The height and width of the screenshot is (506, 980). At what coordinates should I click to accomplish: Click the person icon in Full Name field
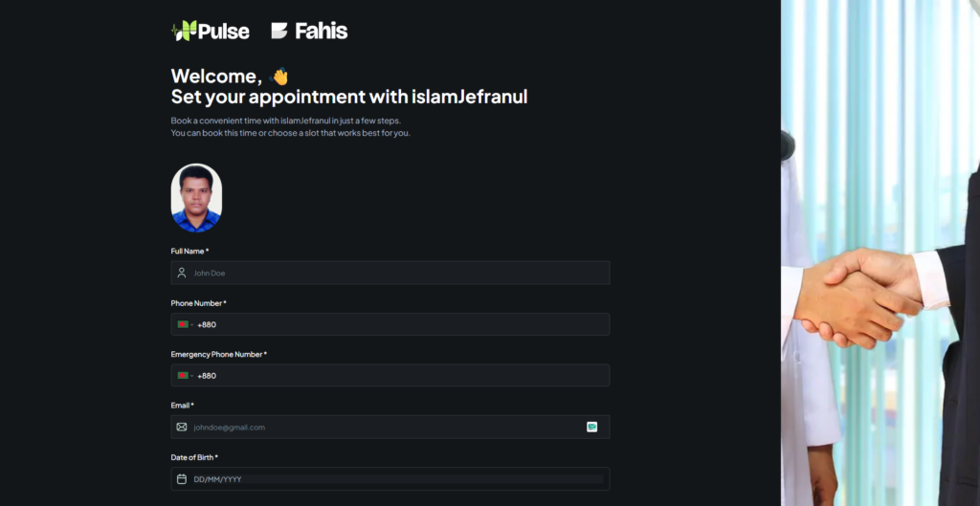click(182, 273)
